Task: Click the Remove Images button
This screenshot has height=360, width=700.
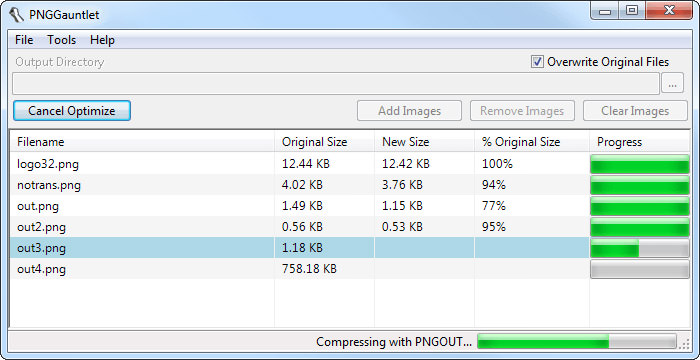Action: point(522,111)
